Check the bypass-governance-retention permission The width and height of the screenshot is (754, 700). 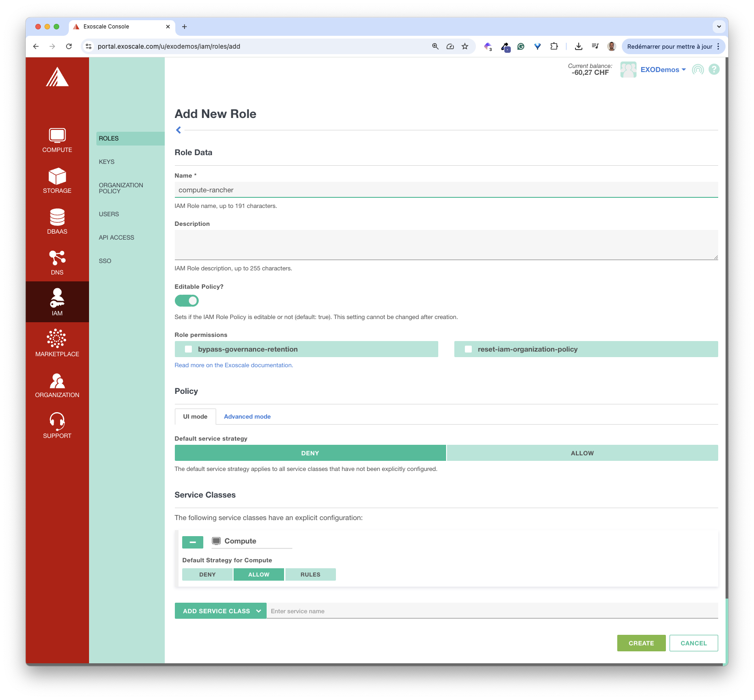pyautogui.click(x=189, y=349)
